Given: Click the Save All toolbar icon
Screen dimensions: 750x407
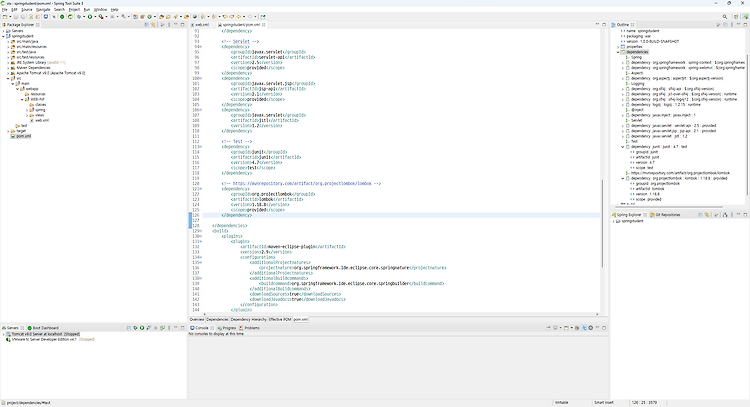Looking at the screenshot, I should [x=22, y=17].
